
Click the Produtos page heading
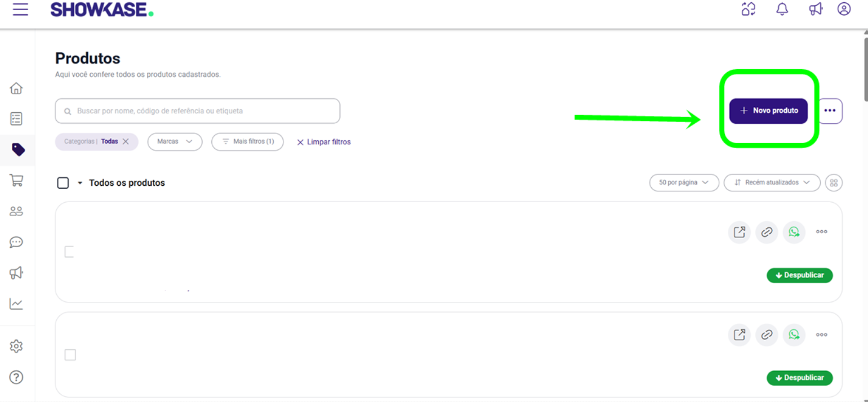88,59
